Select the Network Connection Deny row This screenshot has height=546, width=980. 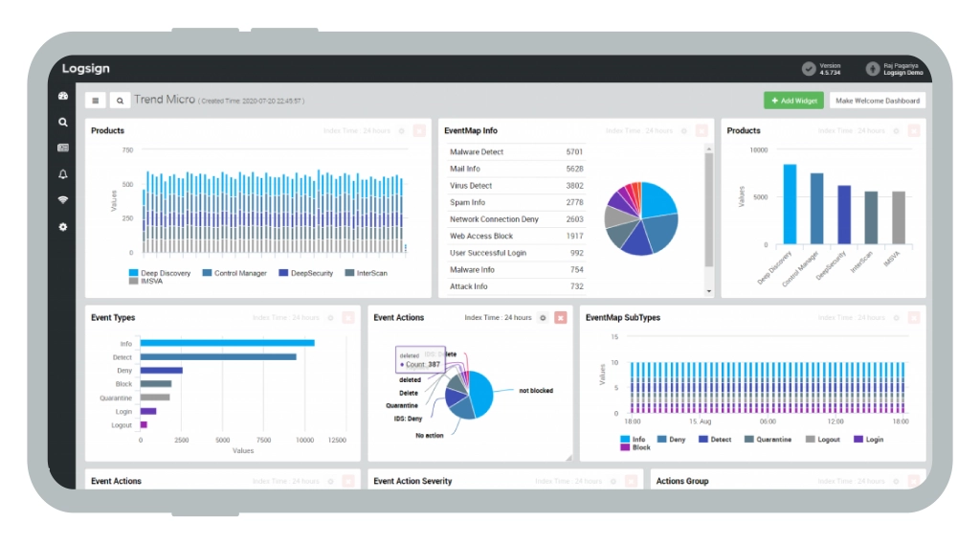pyautogui.click(x=516, y=219)
